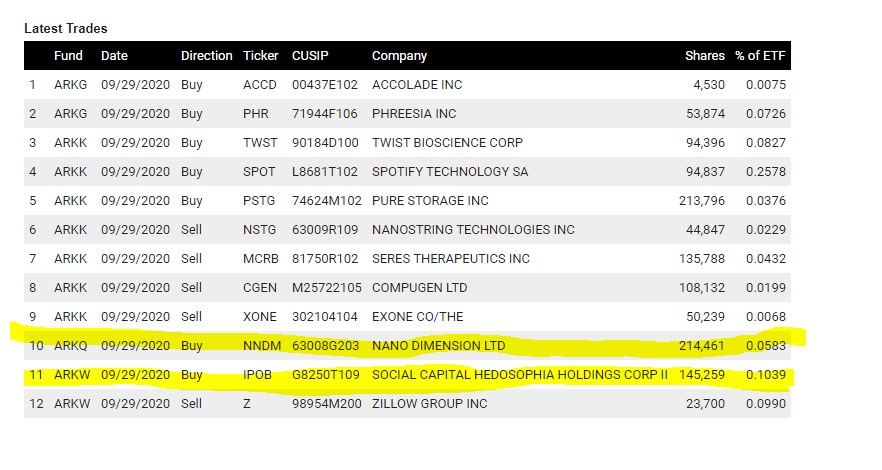The width and height of the screenshot is (882, 470).
Task: Select the ACCD ticker cell
Action: (x=260, y=85)
